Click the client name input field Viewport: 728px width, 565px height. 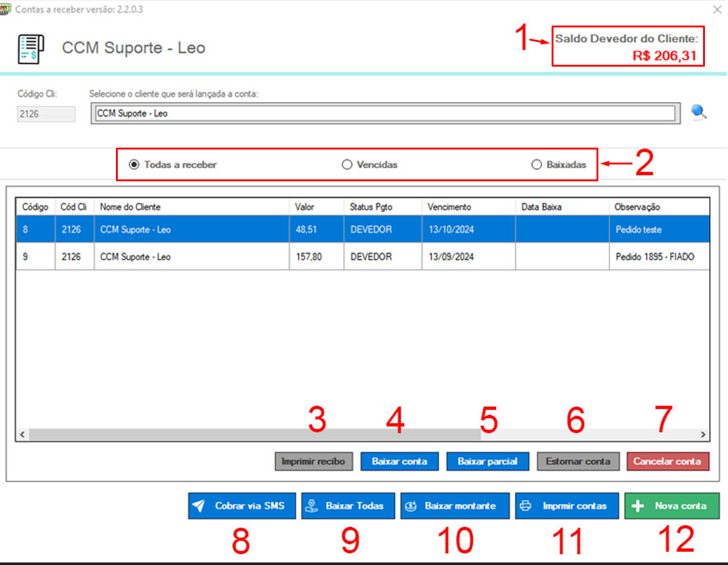(x=383, y=113)
